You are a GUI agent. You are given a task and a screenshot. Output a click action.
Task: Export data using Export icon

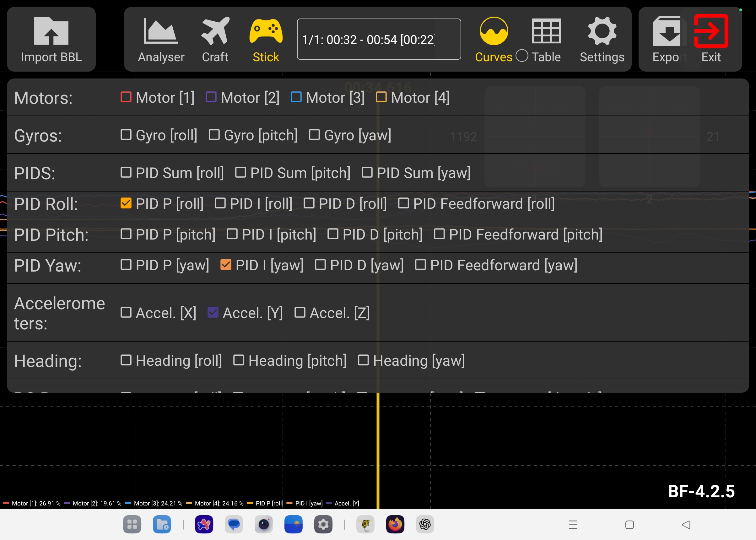point(666,31)
